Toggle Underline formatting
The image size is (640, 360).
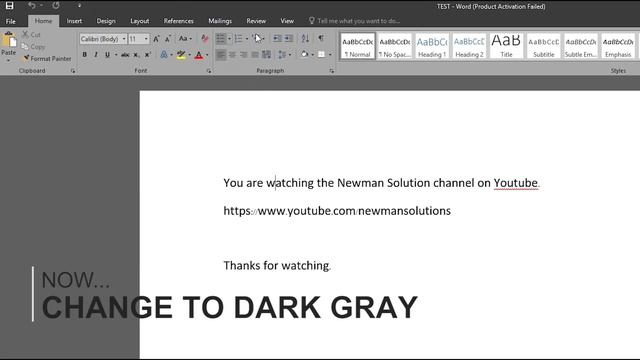tap(107, 55)
